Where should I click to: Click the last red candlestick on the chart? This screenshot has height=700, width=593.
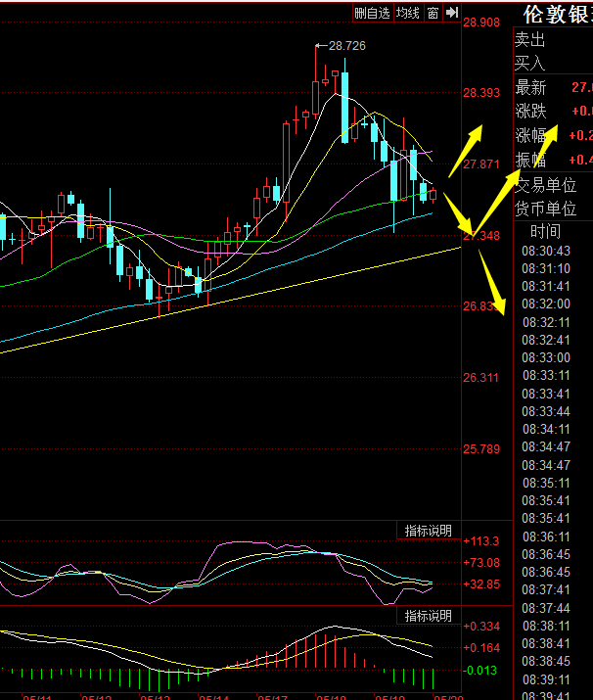(433, 195)
